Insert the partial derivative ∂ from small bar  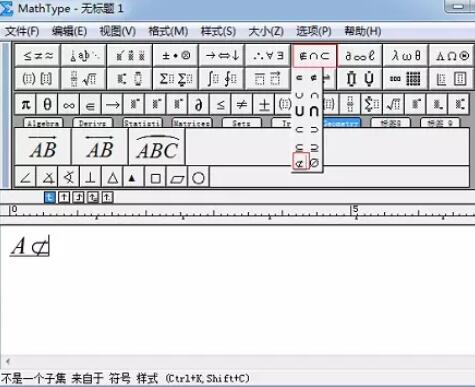pyautogui.click(x=199, y=105)
